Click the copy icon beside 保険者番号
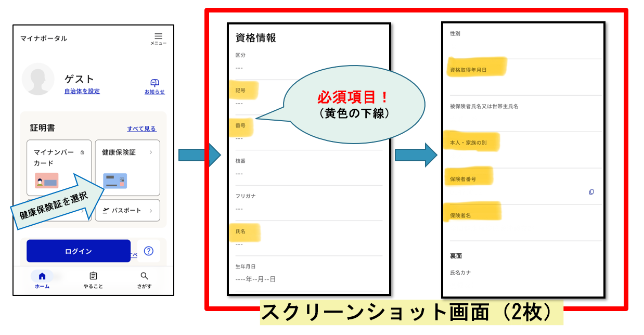 pos(591,192)
